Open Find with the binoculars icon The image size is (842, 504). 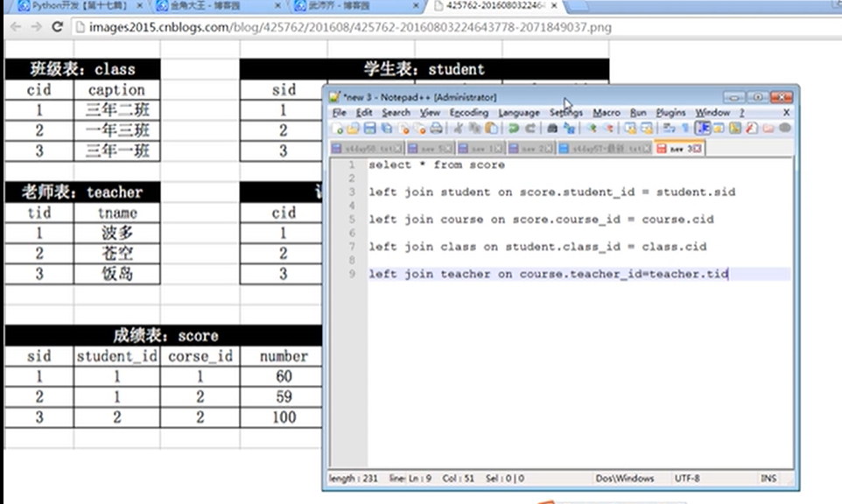point(551,129)
